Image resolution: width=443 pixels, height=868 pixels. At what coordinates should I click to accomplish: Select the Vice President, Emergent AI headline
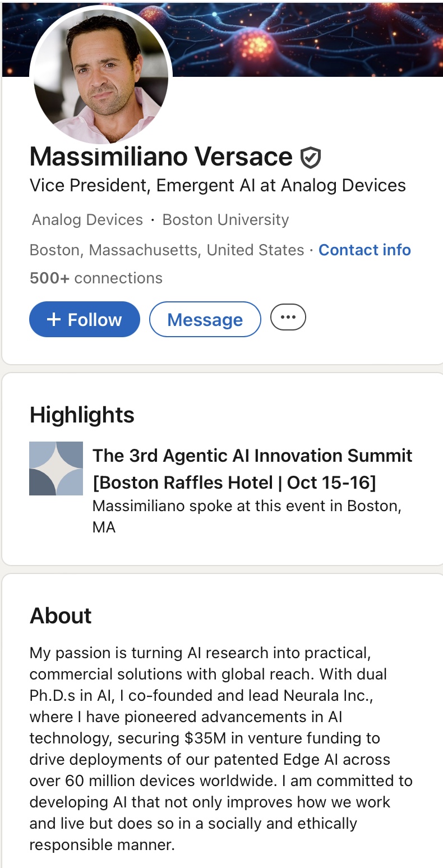point(218,185)
